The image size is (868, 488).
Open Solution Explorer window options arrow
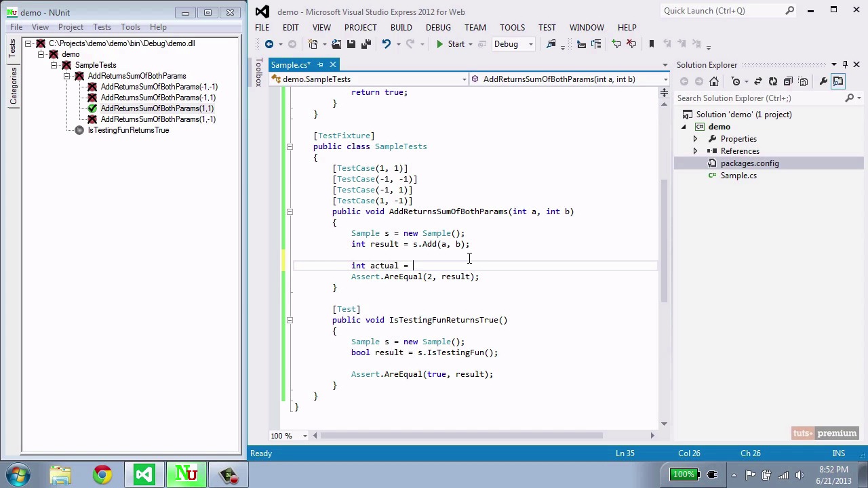(834, 64)
